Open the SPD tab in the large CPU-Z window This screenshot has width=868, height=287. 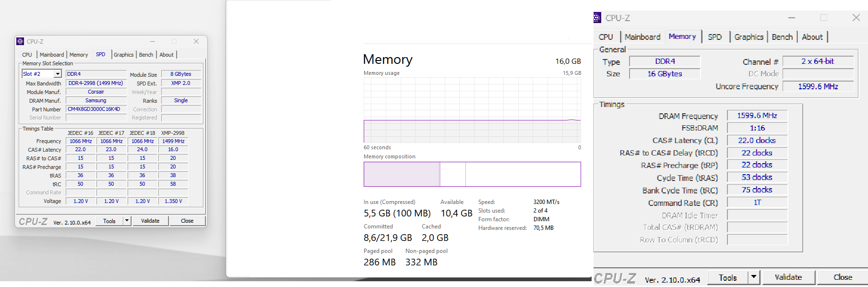click(715, 37)
